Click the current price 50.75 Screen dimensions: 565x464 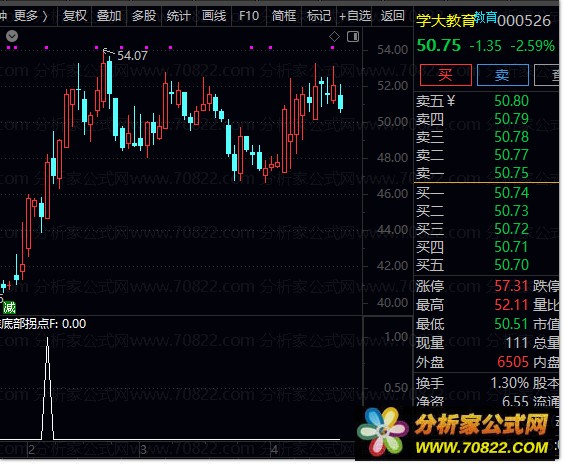pyautogui.click(x=439, y=46)
